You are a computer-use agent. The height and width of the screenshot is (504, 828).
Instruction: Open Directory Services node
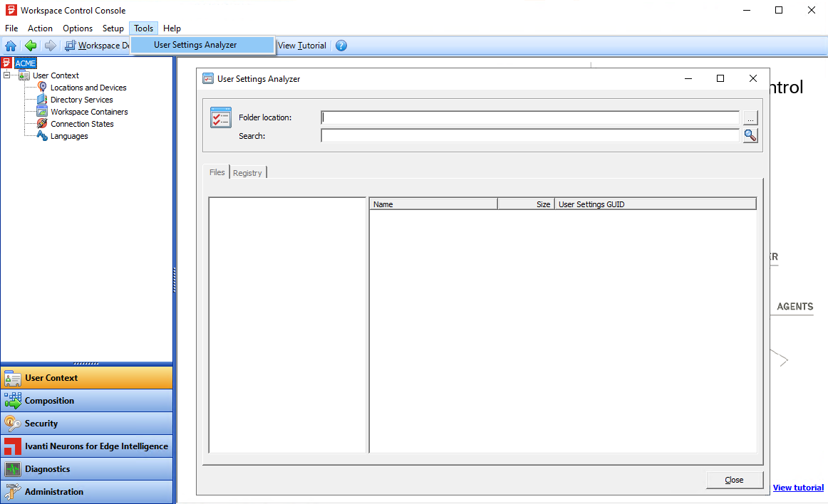pyautogui.click(x=81, y=100)
